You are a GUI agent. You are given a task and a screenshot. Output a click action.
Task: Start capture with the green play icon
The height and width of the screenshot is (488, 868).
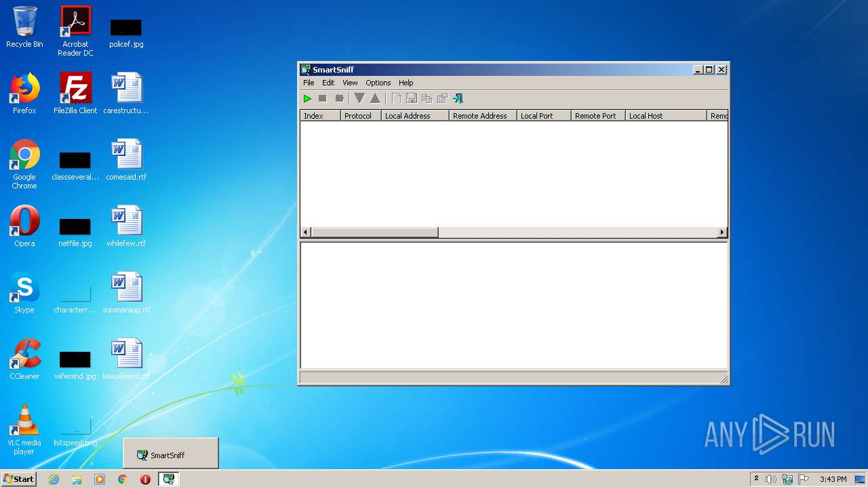pyautogui.click(x=307, y=98)
